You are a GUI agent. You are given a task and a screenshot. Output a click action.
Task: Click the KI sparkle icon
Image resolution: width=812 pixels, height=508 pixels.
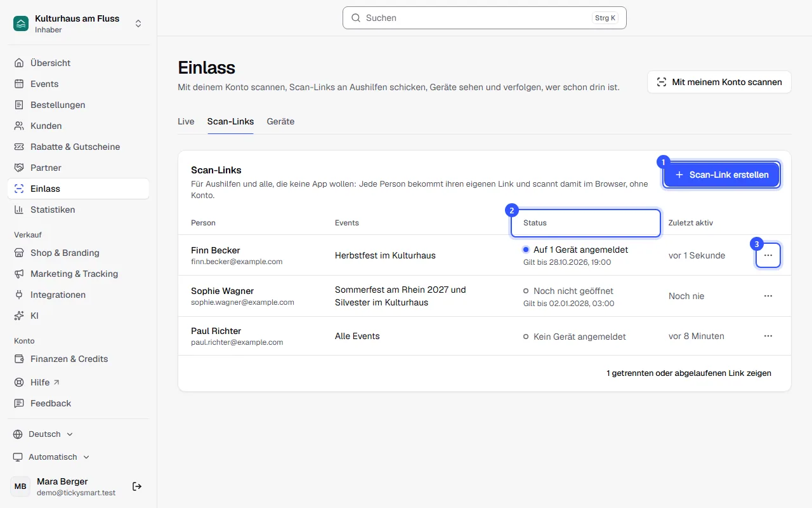tap(19, 316)
